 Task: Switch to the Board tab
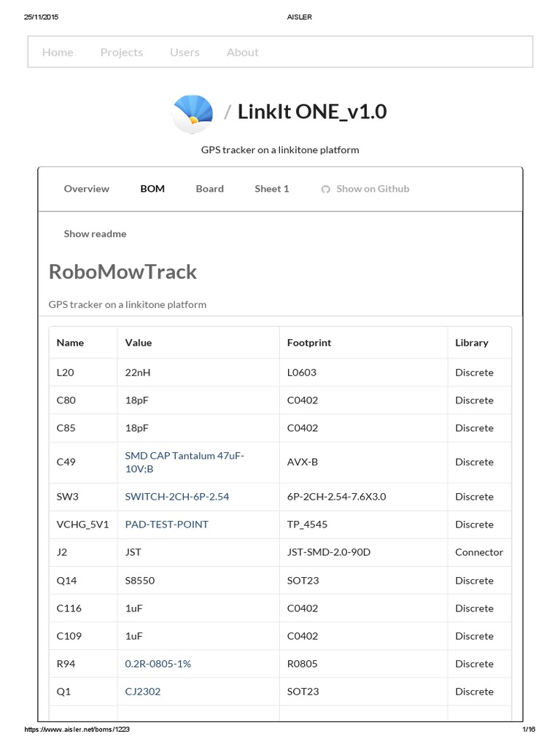[209, 189]
